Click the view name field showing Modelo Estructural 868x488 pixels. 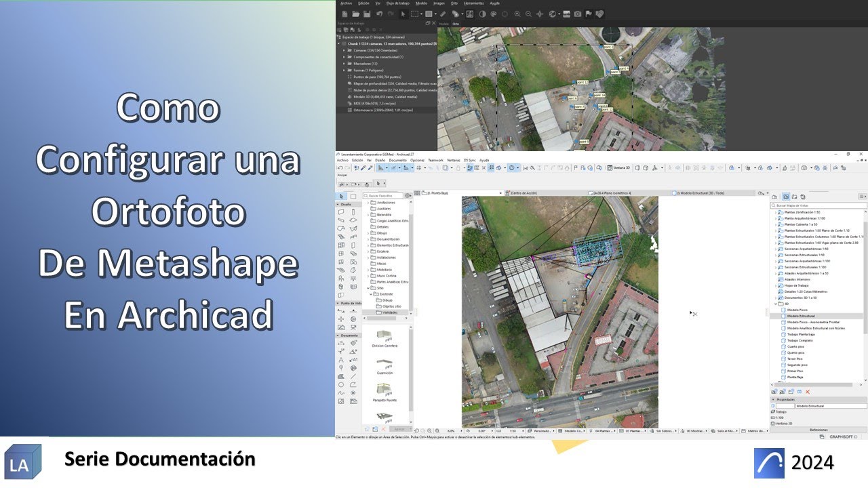(x=831, y=406)
